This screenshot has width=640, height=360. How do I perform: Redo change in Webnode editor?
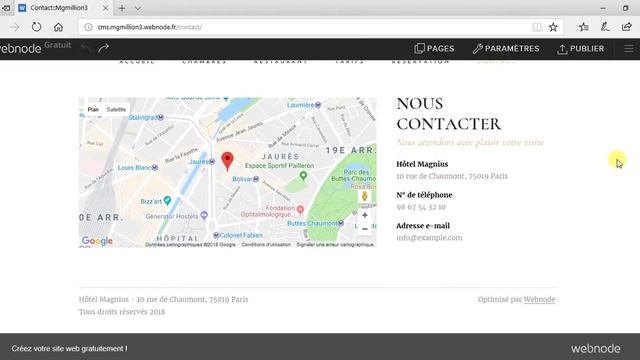click(x=104, y=48)
